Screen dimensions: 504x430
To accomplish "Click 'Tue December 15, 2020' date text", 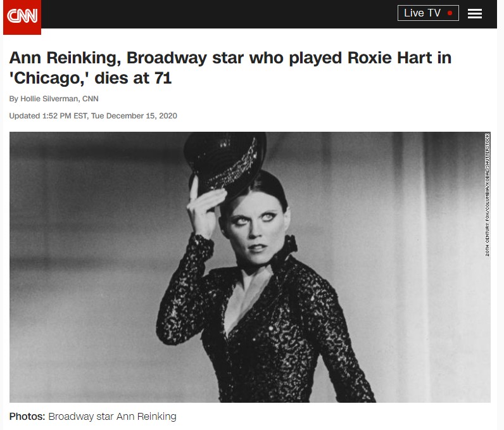I will tap(134, 116).
